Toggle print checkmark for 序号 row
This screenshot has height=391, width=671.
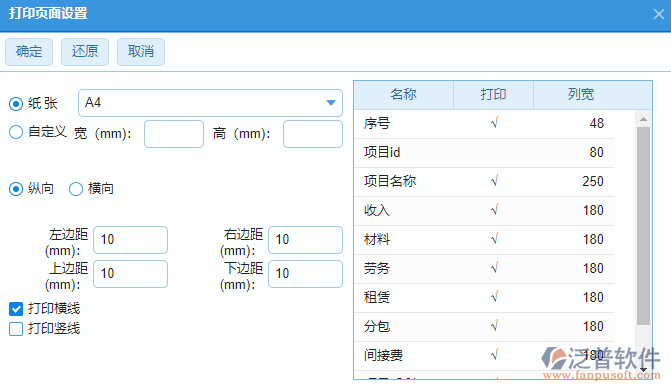click(494, 124)
